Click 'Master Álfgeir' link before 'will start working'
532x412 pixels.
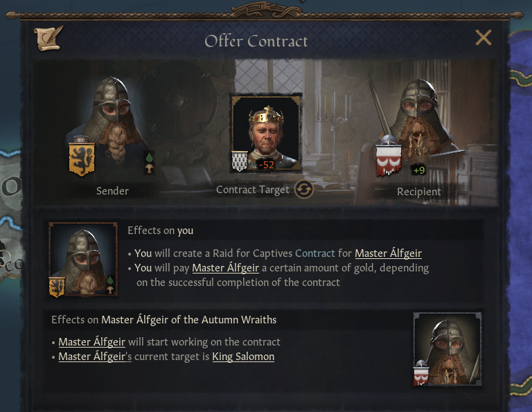click(x=91, y=342)
